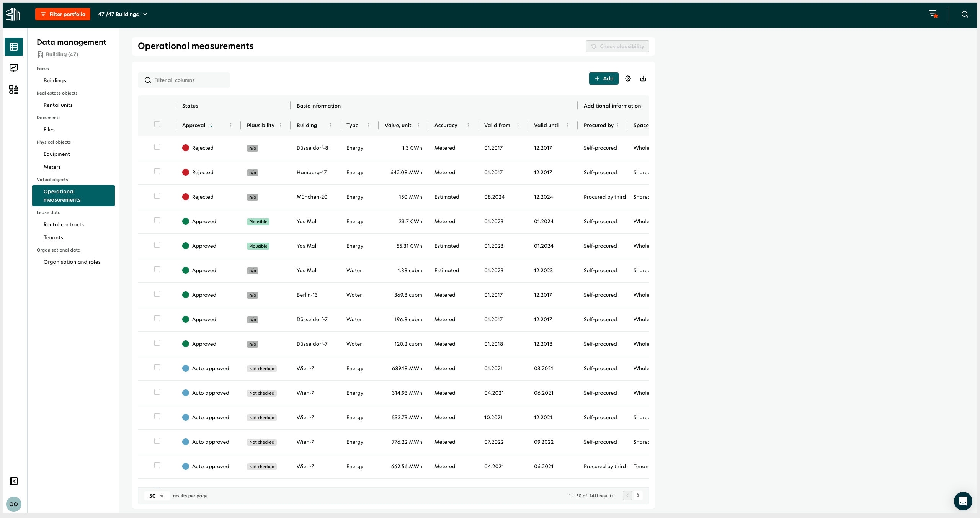The image size is (980, 518).
Task: Select the Yas Mall 1.38 cubm row checkbox
Action: [x=157, y=270]
